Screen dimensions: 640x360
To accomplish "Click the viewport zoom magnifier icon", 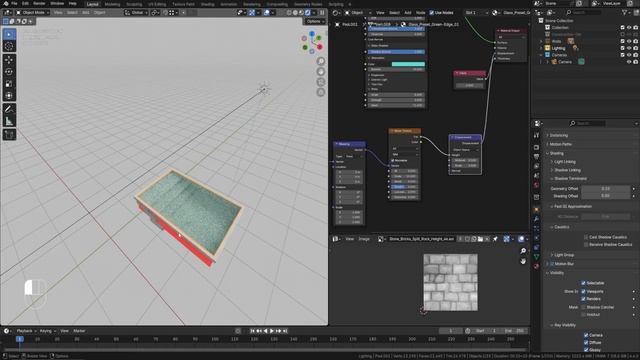I will (321, 61).
